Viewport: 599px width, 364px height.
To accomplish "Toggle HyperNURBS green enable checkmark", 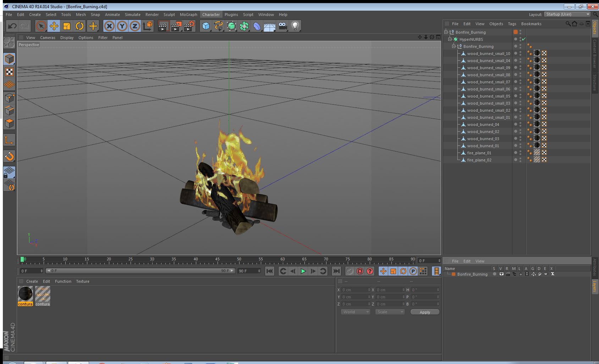I will click(x=524, y=39).
